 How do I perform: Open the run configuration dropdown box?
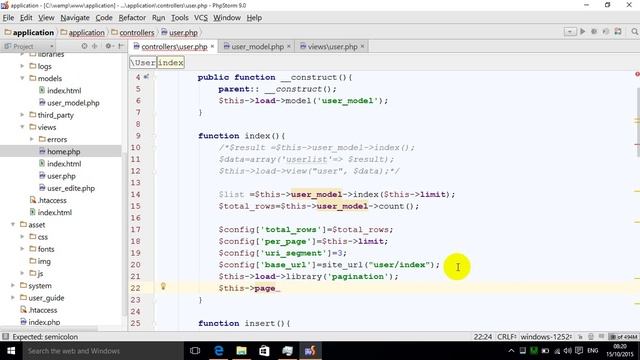[x=570, y=31]
